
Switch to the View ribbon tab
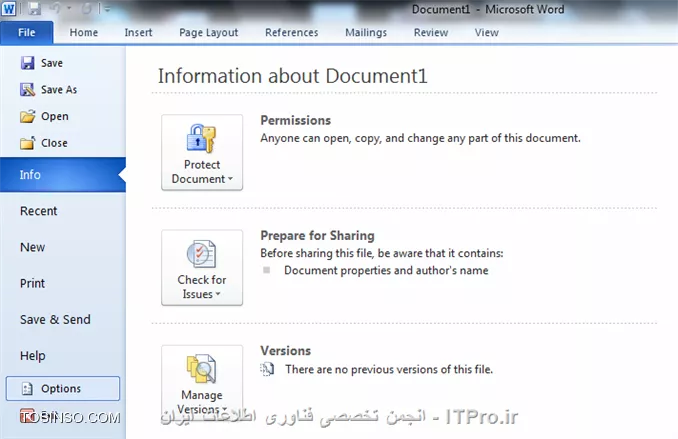(486, 32)
